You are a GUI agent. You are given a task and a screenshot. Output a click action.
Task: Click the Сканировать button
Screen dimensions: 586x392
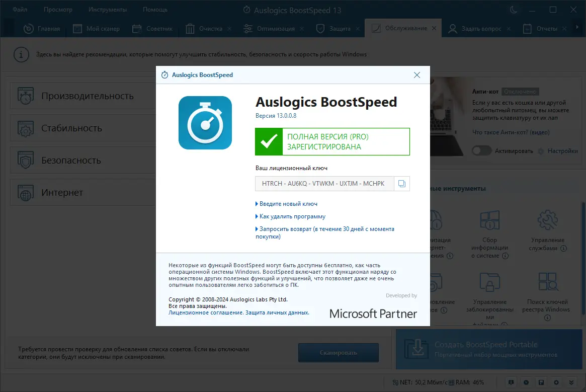pyautogui.click(x=338, y=353)
